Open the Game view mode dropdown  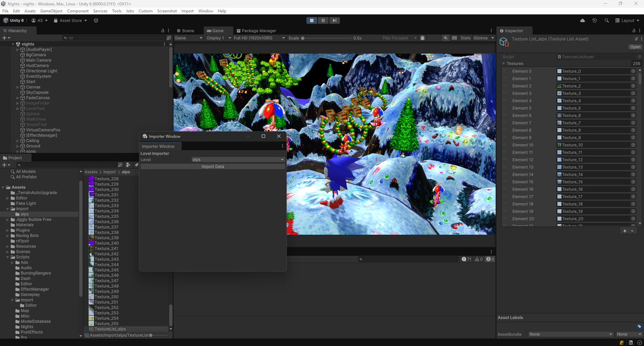tap(189, 38)
